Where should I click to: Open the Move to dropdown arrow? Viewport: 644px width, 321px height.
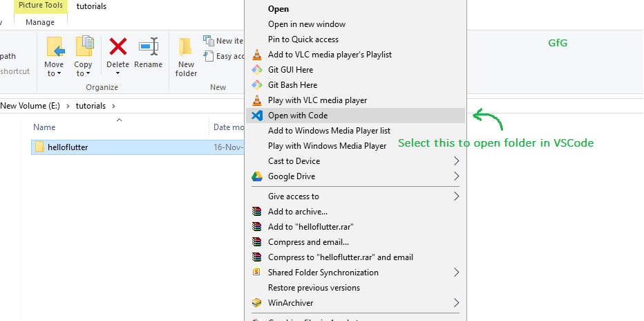[59, 73]
